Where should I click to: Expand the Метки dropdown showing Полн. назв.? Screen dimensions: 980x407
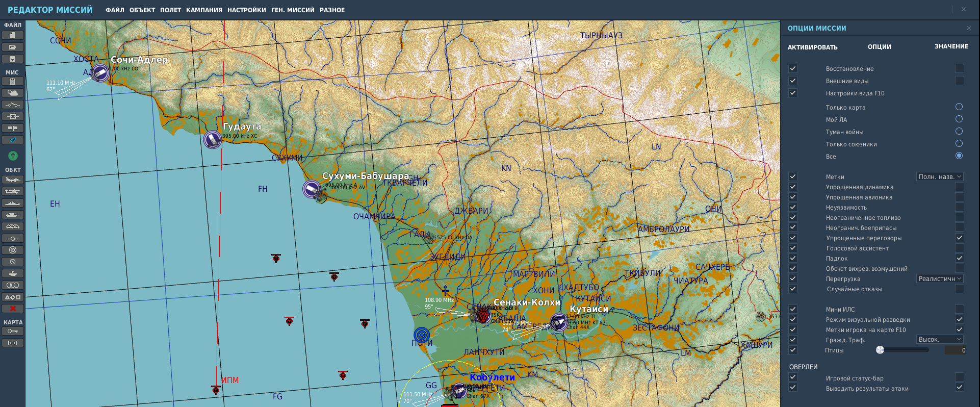pos(940,176)
